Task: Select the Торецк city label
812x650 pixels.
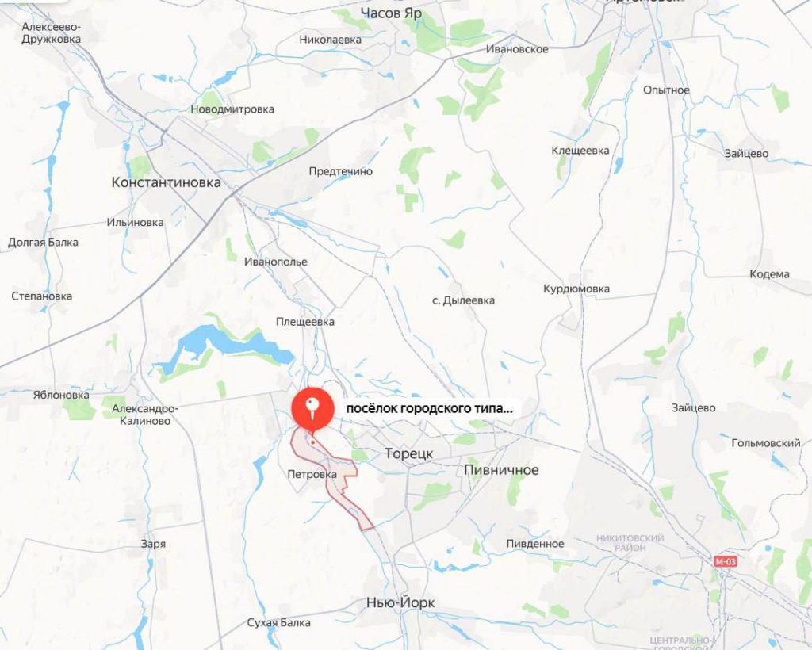Action: tap(409, 454)
